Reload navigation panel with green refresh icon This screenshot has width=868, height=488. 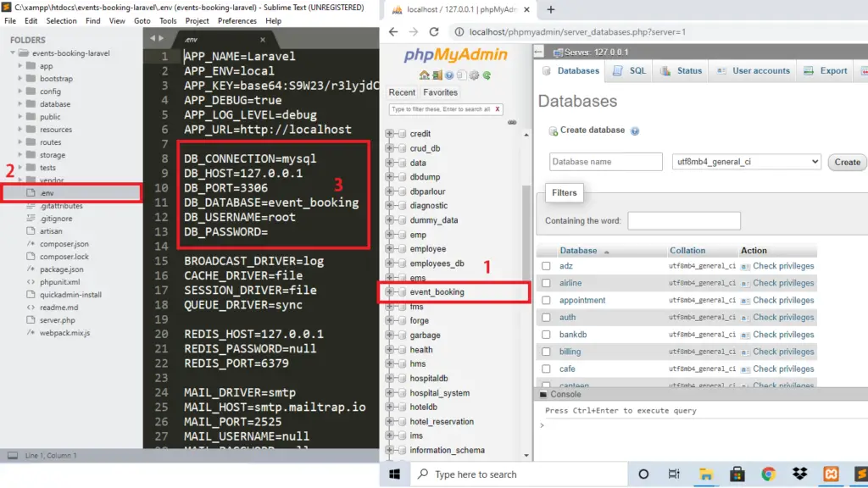coord(487,75)
